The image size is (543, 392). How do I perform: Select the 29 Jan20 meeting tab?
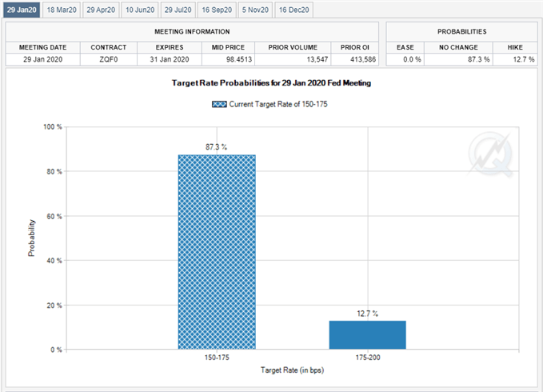click(x=22, y=10)
